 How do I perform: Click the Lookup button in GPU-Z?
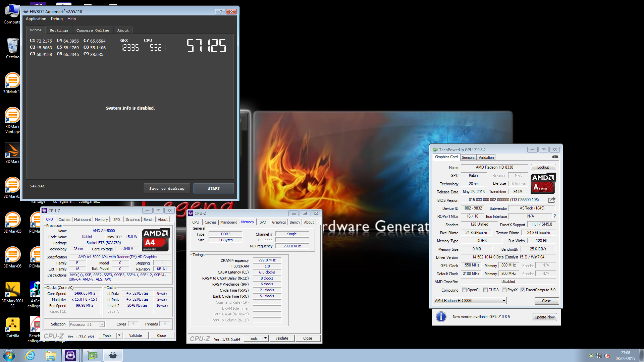[x=543, y=167]
